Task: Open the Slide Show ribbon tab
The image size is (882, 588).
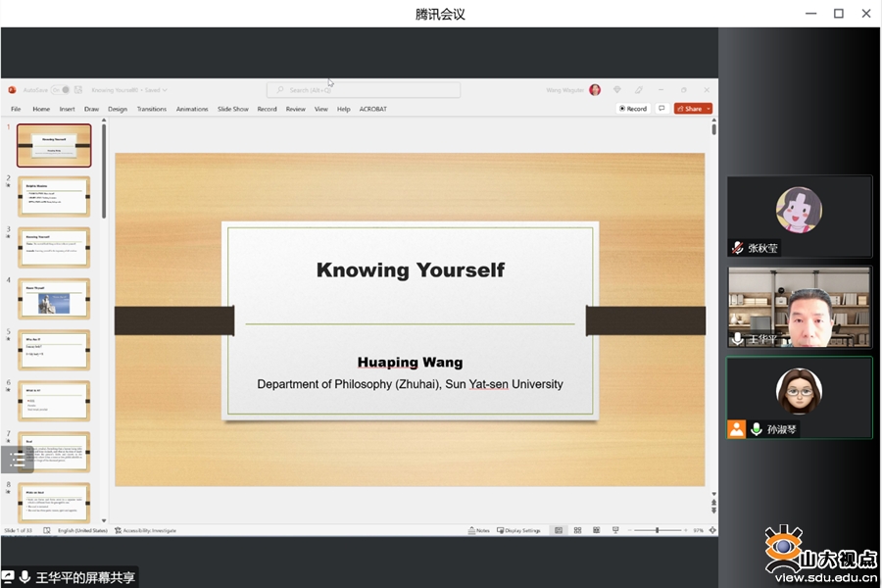Action: pyautogui.click(x=232, y=109)
